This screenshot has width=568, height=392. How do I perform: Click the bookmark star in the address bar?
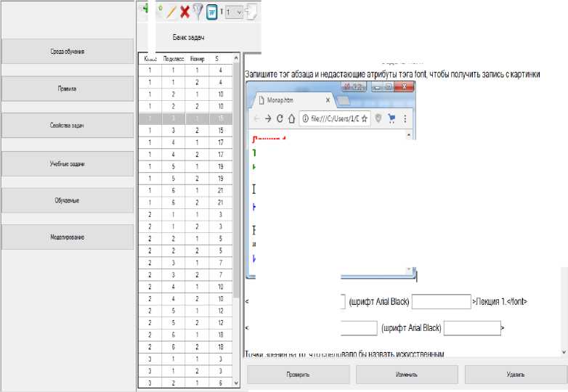[365, 119]
